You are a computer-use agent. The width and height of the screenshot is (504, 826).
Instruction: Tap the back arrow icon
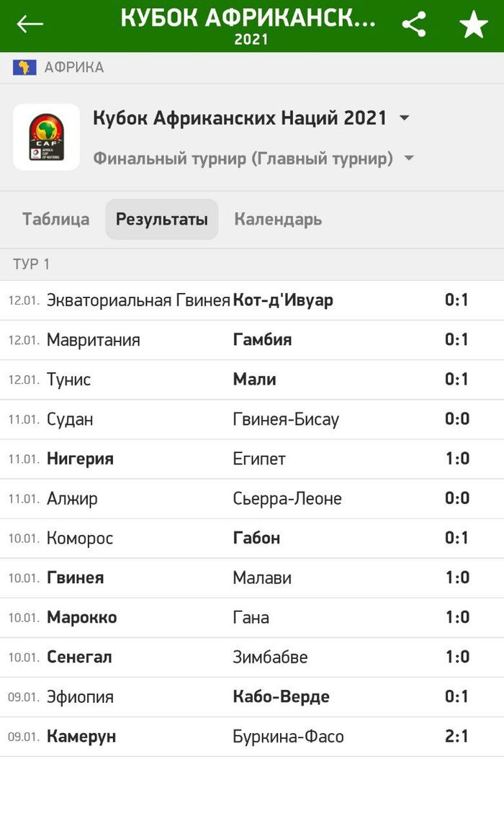pos(30,24)
